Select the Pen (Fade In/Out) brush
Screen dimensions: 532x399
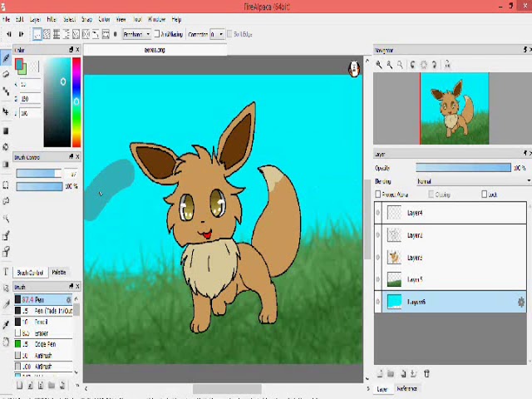coord(43,311)
